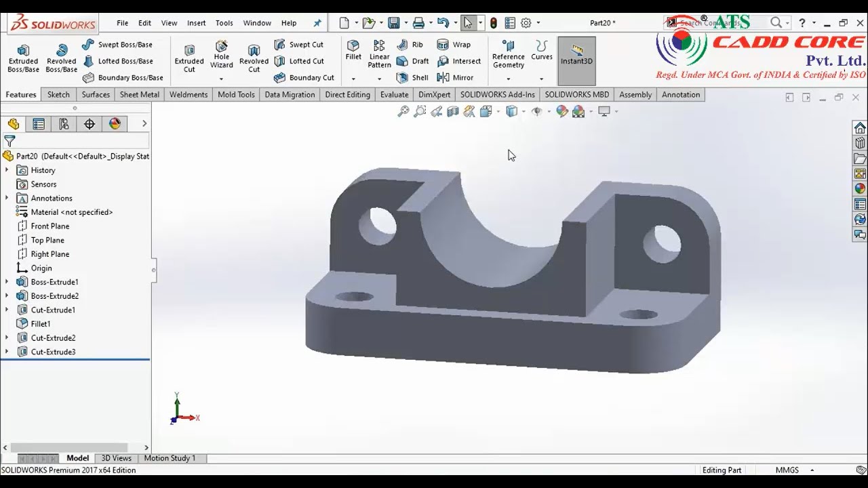The image size is (868, 488).
Task: Expand the Boss-Extrude1 feature node
Action: 7,282
